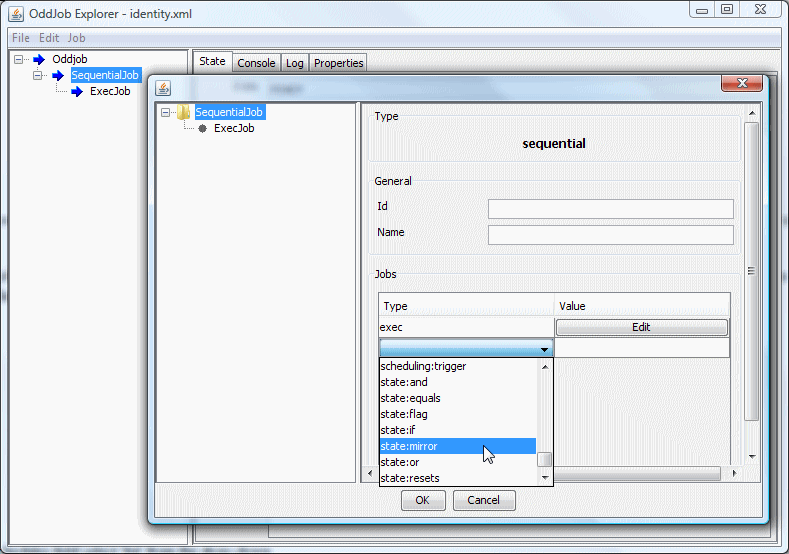
Task: Open the Job menu
Action: pyautogui.click(x=76, y=38)
